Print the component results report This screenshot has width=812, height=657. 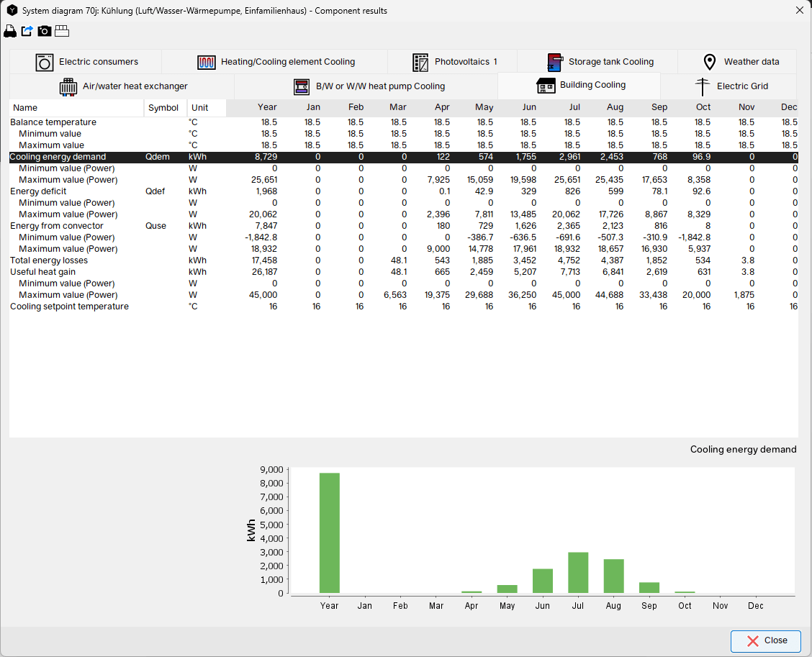coord(10,31)
